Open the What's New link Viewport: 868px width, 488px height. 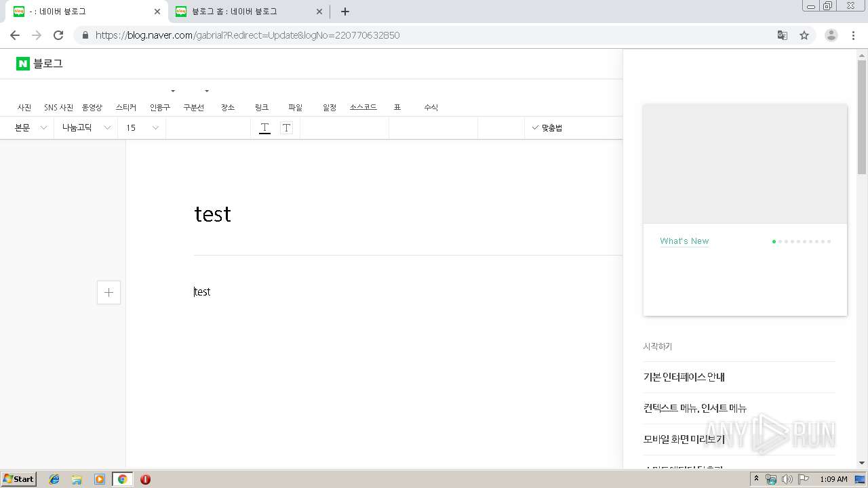[x=684, y=241]
